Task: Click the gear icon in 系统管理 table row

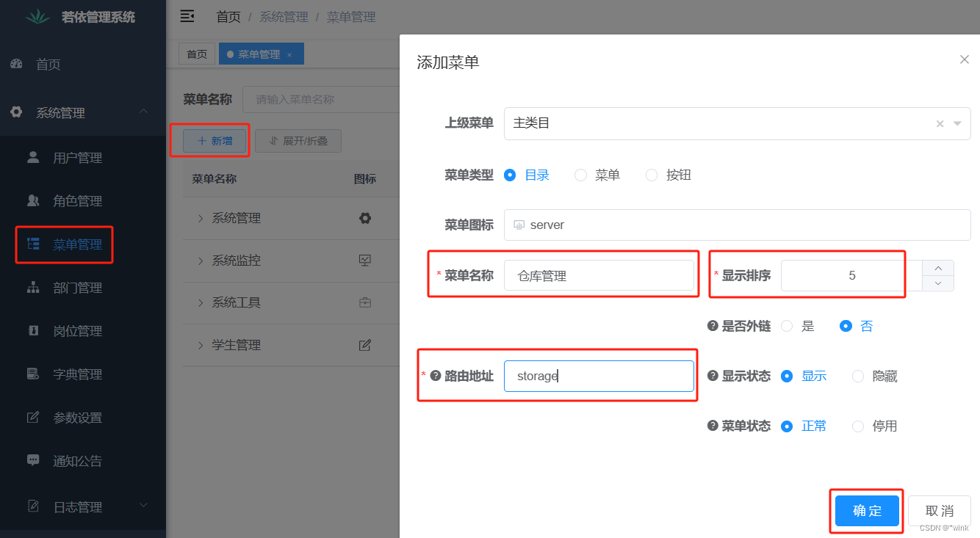Action: pyautogui.click(x=365, y=217)
